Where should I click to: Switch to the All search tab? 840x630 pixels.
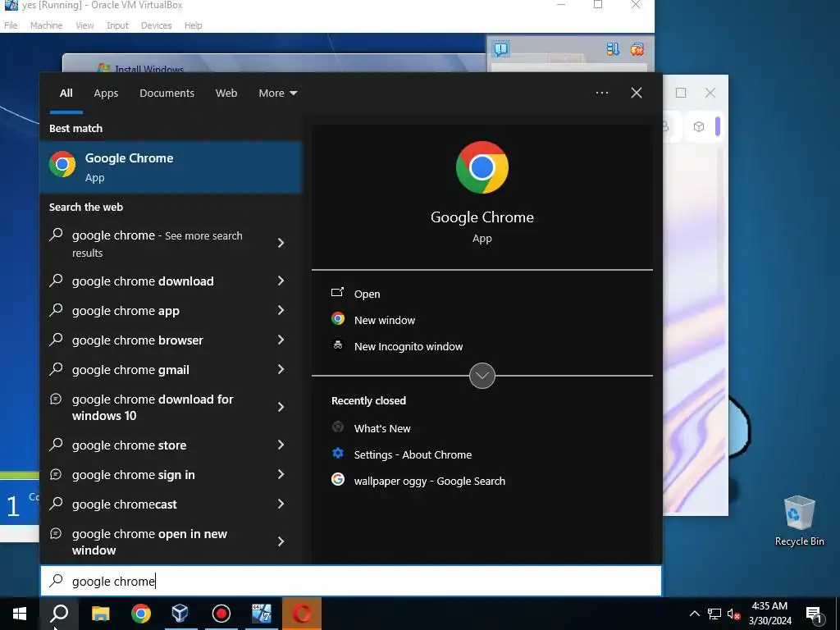[x=66, y=93]
